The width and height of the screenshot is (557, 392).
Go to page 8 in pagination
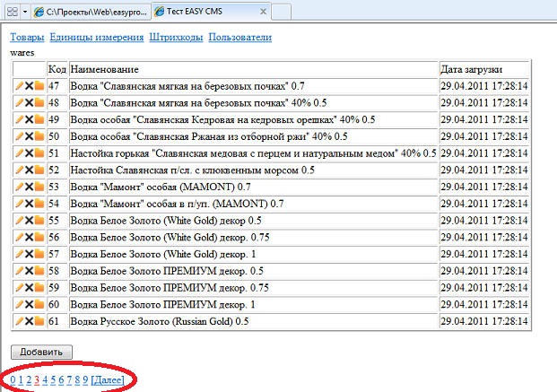tap(77, 380)
